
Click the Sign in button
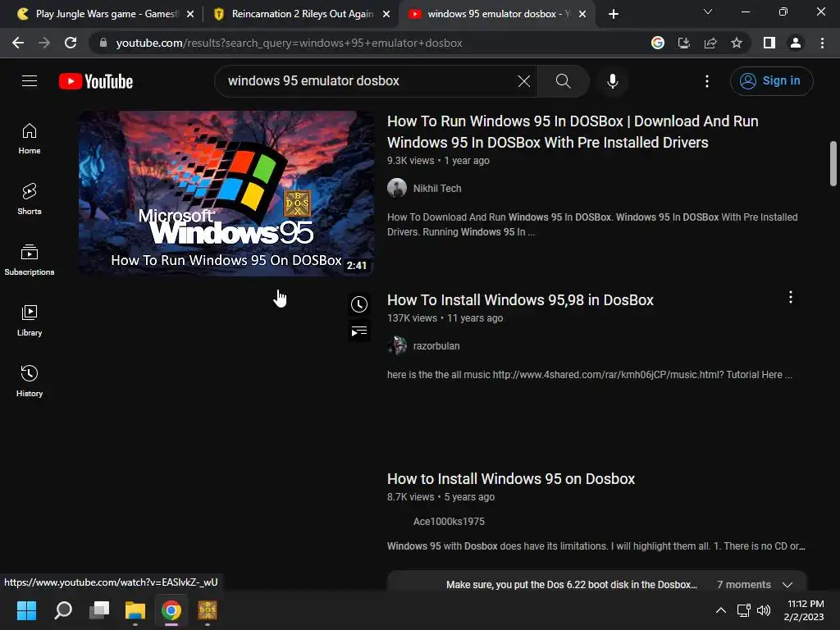click(x=771, y=81)
